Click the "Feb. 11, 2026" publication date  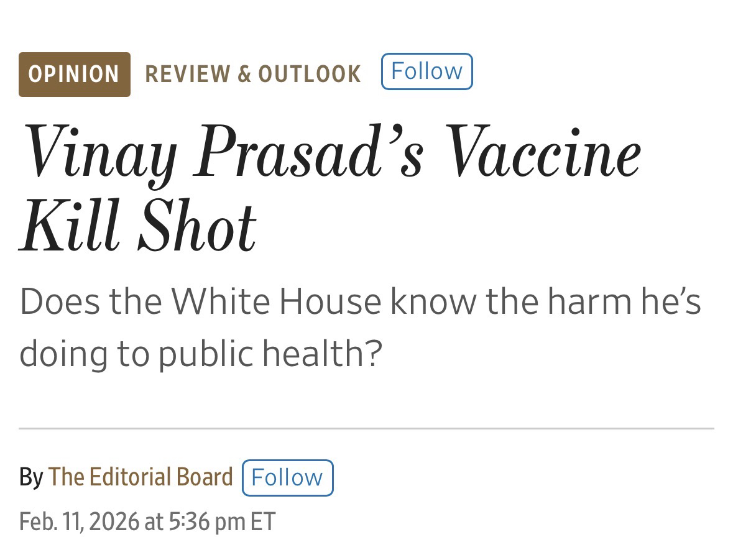point(79,521)
